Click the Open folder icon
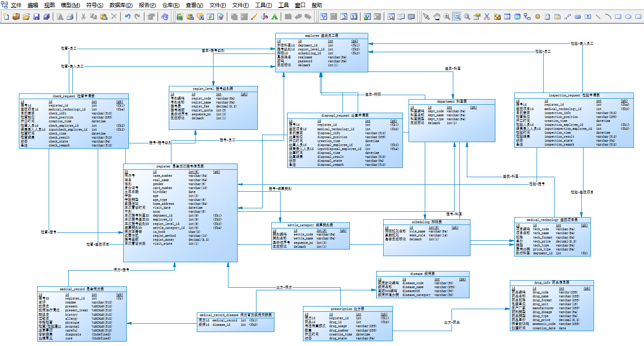The height and width of the screenshot is (346, 644). 26,17
